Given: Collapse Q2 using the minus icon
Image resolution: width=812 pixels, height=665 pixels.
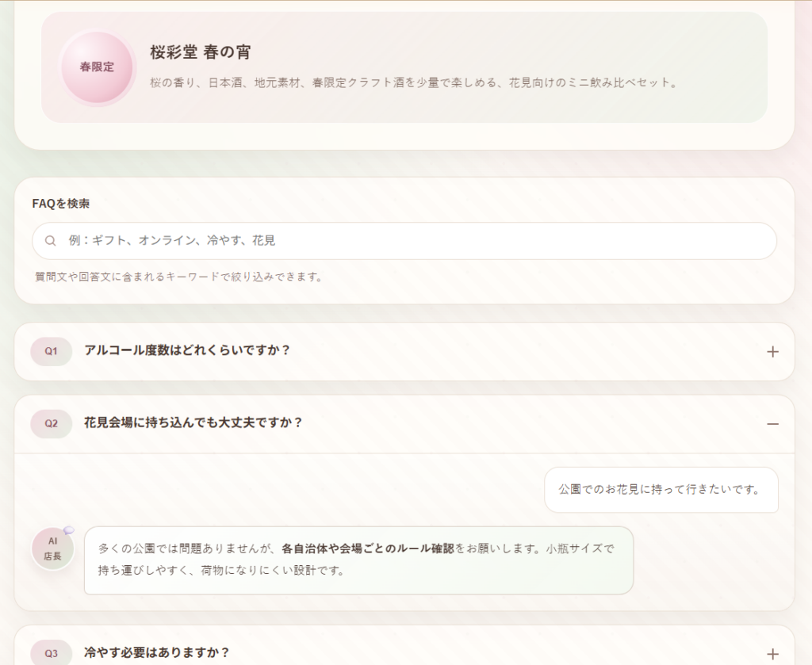Looking at the screenshot, I should (772, 424).
